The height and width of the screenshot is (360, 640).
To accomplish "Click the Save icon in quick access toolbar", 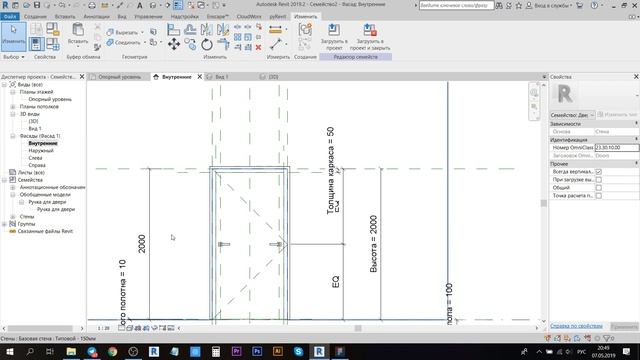I will pos(37,5).
